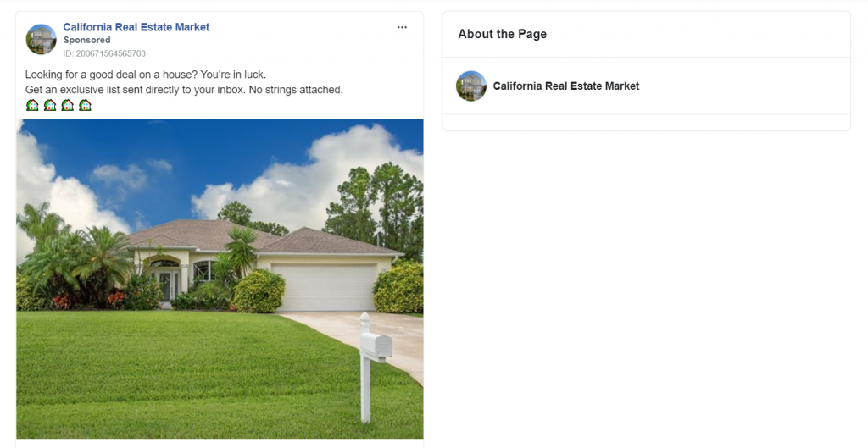Click the About the Page heading
This screenshot has width=868, height=448.
502,34
